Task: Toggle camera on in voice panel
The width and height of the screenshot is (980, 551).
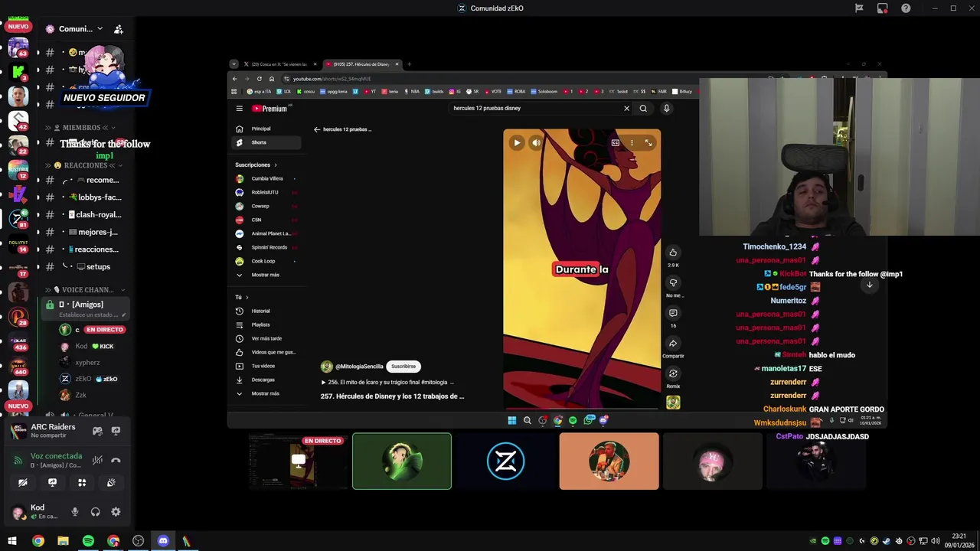Action: pos(23,483)
